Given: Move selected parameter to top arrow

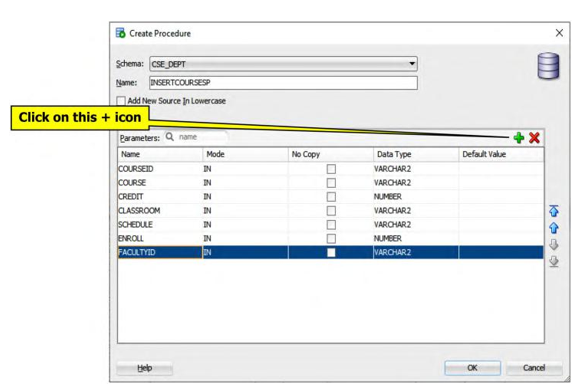Looking at the screenshot, I should click(x=554, y=211).
